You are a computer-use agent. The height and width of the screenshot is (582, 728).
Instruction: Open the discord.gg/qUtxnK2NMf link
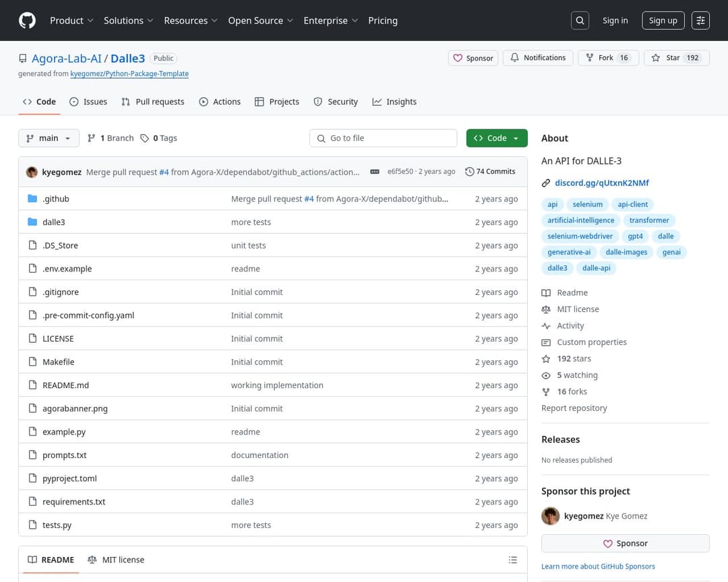point(602,183)
